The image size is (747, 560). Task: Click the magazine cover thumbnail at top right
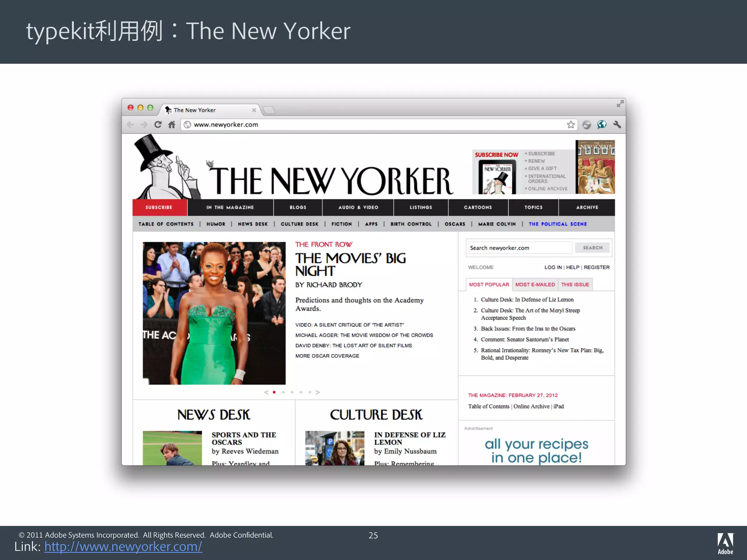tap(595, 167)
